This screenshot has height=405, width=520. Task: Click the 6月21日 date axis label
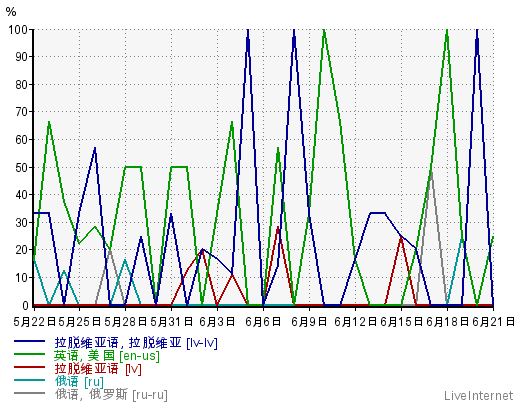pyautogui.click(x=494, y=322)
